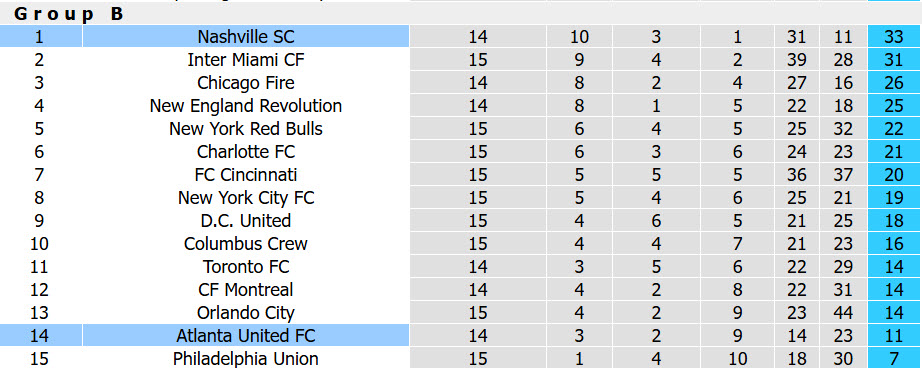This screenshot has height=368, width=922.
Task: Click the Nashville SC team name
Action: coord(246,36)
